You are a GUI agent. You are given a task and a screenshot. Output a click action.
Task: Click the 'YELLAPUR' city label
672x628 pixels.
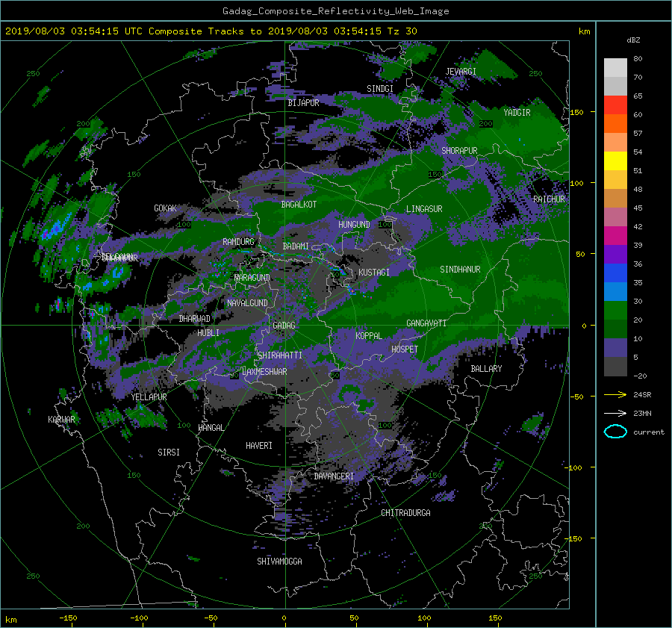(149, 397)
